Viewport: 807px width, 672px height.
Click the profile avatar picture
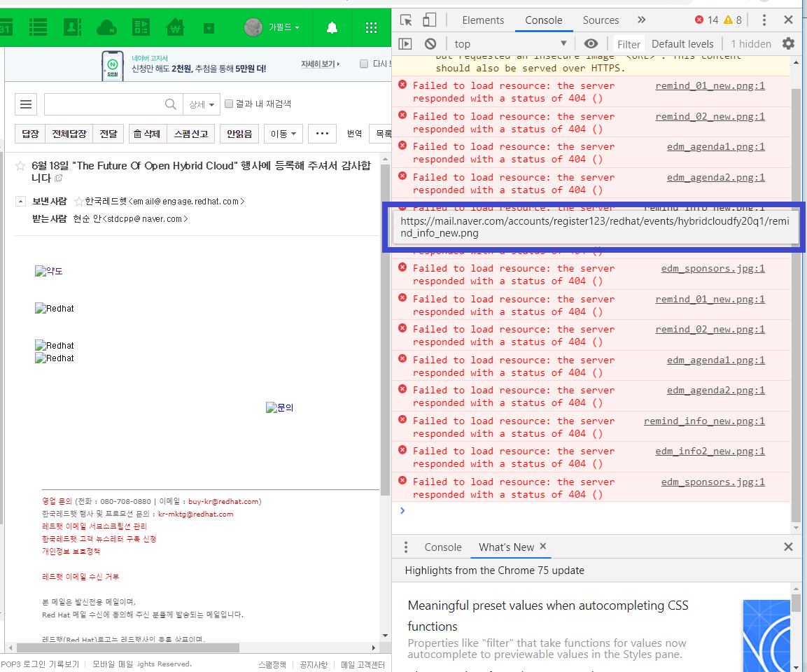pos(253,27)
